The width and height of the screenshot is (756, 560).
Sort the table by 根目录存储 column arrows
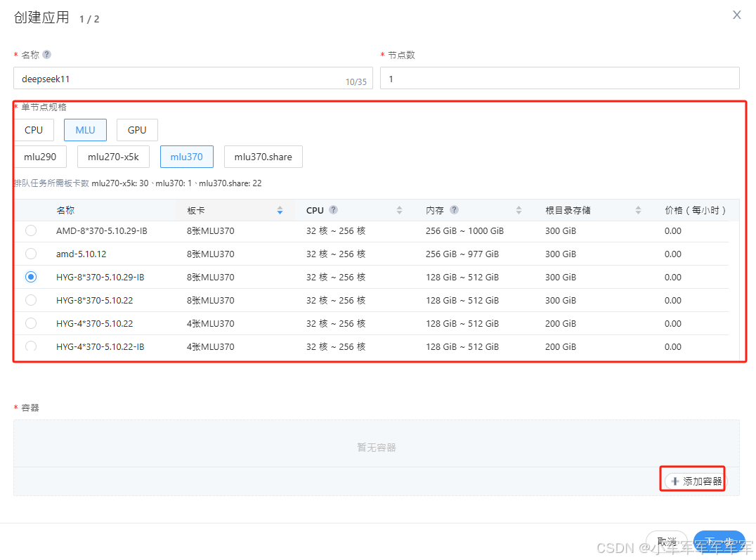click(x=639, y=210)
